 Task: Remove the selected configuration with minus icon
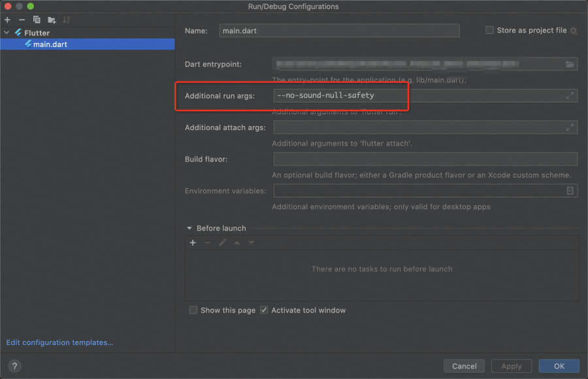(x=22, y=20)
